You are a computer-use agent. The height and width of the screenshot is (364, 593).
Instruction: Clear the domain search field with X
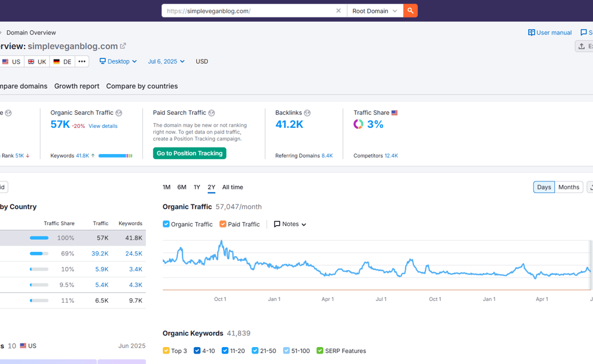[339, 10]
